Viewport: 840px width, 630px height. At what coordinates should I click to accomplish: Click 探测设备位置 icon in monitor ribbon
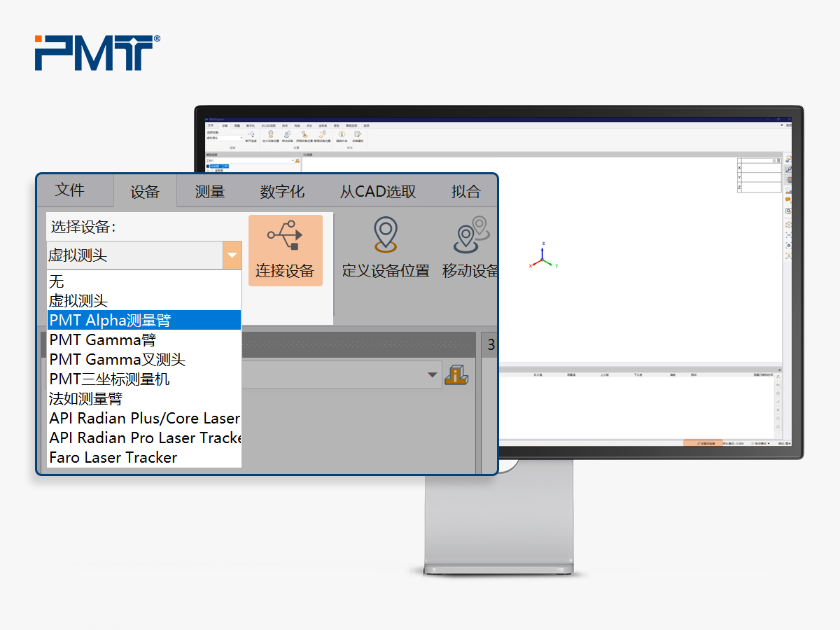(304, 134)
